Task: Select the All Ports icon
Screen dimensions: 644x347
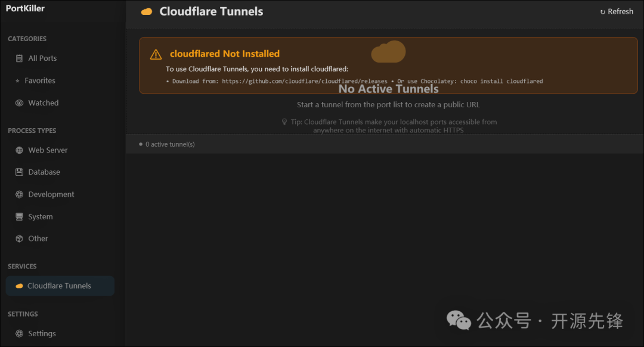Action: point(18,58)
